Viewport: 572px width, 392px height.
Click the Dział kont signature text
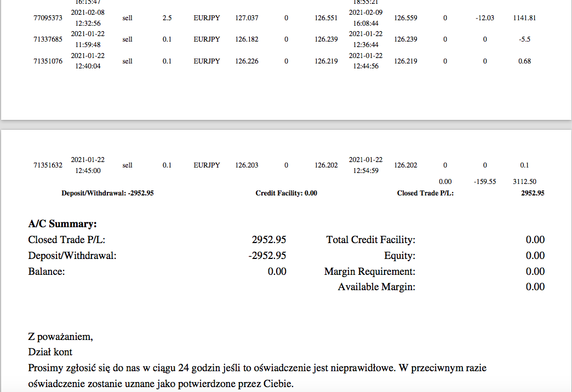50,352
